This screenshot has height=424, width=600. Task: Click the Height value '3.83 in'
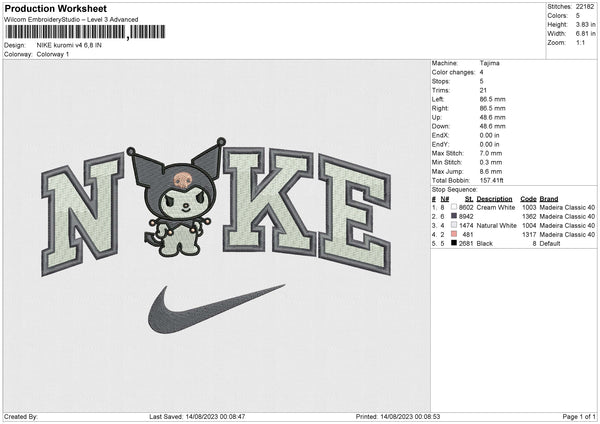pos(585,24)
